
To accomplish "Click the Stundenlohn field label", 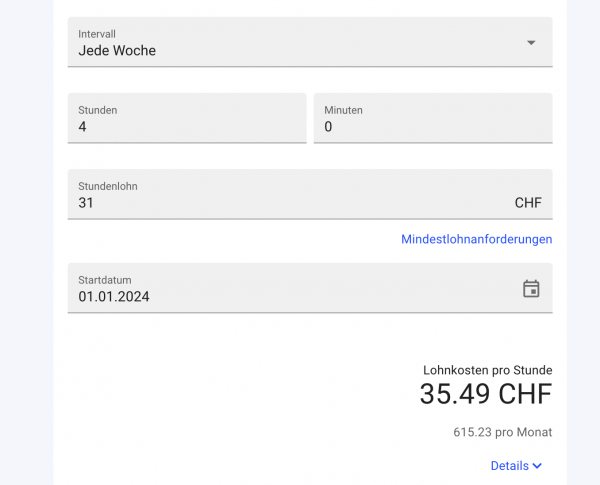I will pos(108,186).
